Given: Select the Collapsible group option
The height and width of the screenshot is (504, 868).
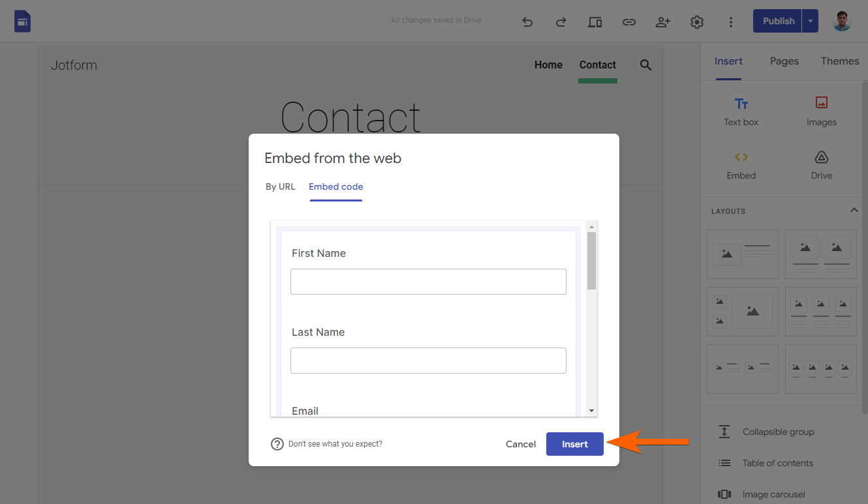Looking at the screenshot, I should (778, 432).
